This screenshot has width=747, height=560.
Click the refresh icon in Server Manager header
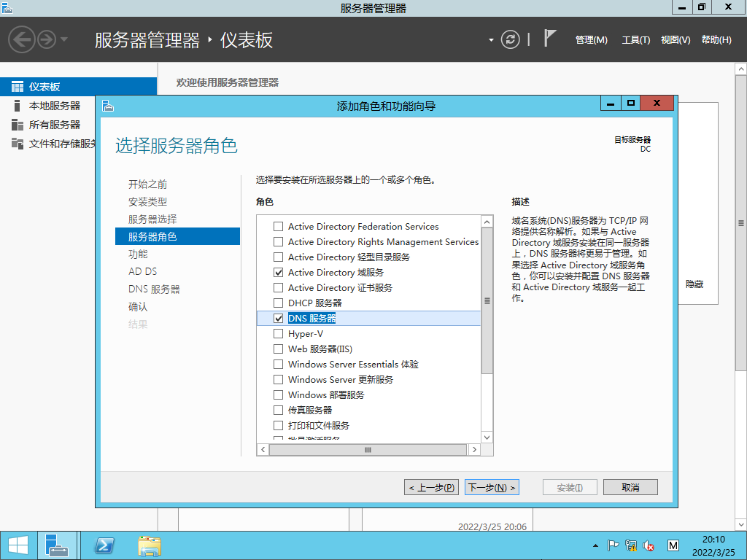point(510,39)
